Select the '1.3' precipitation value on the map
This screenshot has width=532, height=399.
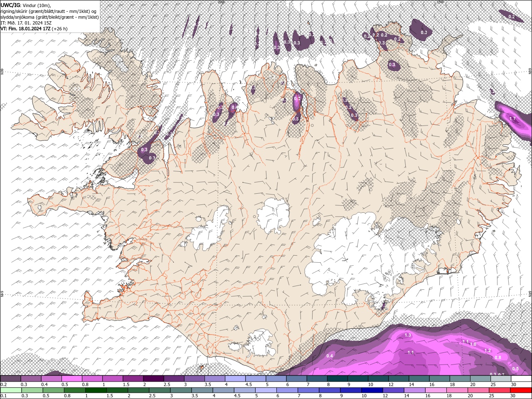(x=408, y=335)
